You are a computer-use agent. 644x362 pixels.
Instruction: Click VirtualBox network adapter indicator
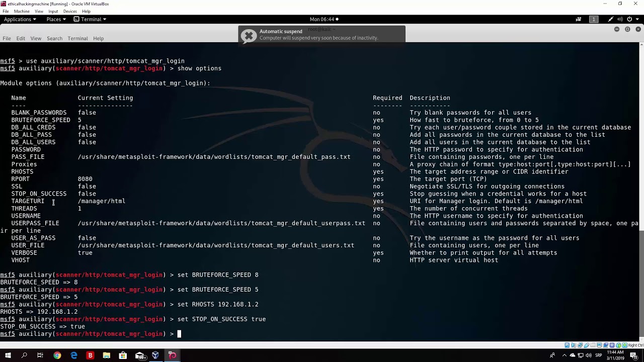tap(580, 345)
